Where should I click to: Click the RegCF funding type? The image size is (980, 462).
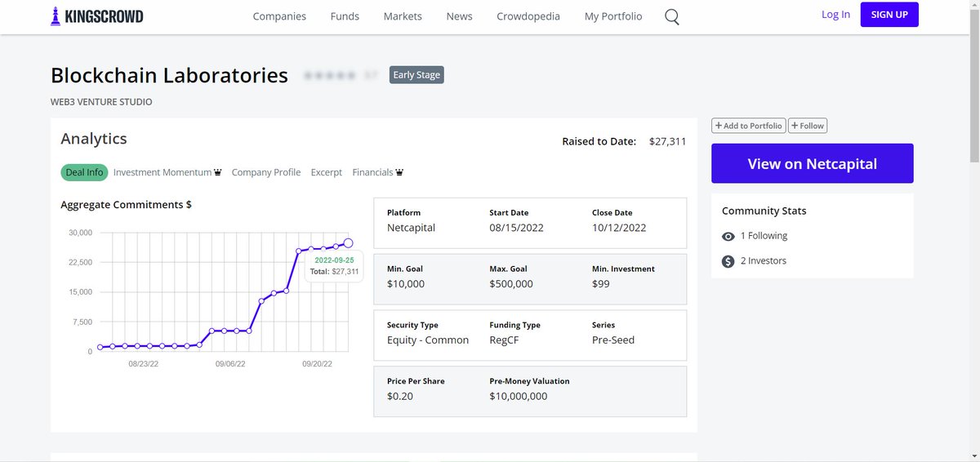[504, 340]
